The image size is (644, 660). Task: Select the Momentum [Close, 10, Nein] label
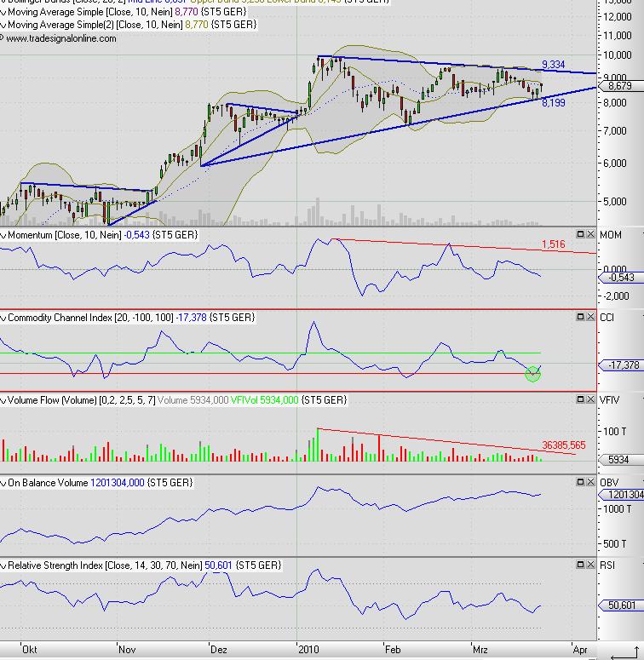[65, 235]
